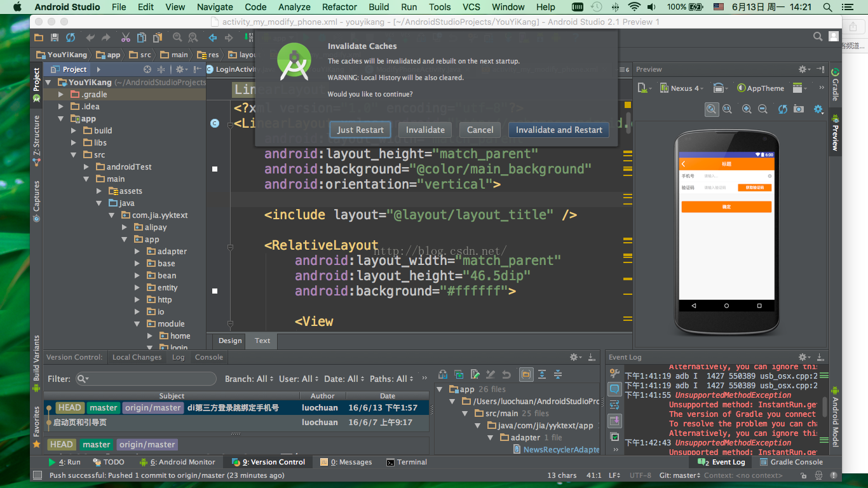Screen dimensions: 868x488
Task: Open the Paths: All filter dropdown
Action: click(x=392, y=379)
